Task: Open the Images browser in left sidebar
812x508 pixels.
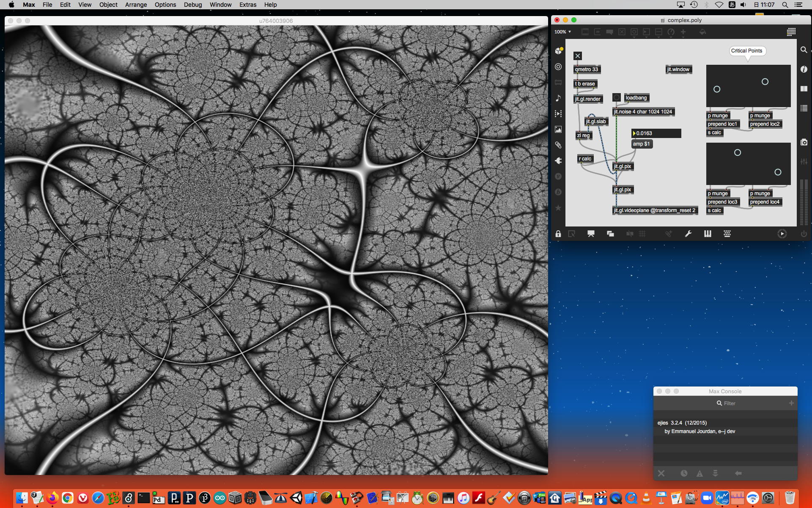Action: pos(558,130)
